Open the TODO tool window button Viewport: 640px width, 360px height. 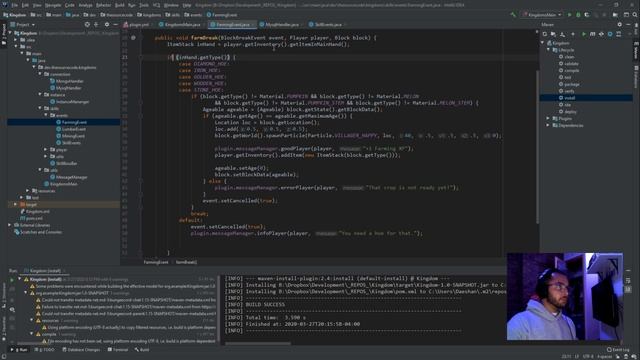coord(44,350)
